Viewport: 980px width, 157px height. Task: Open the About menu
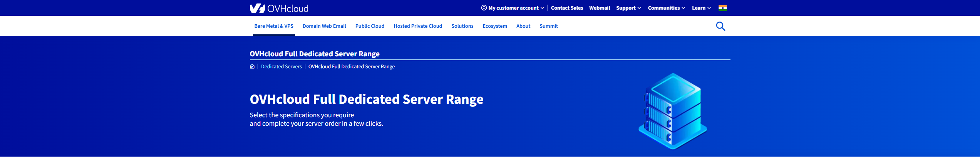click(x=523, y=26)
